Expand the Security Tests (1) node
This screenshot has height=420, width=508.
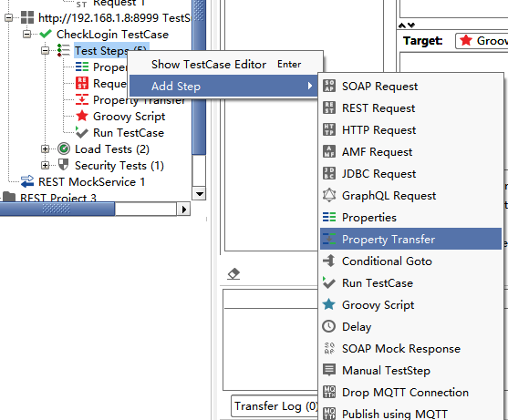[45, 165]
